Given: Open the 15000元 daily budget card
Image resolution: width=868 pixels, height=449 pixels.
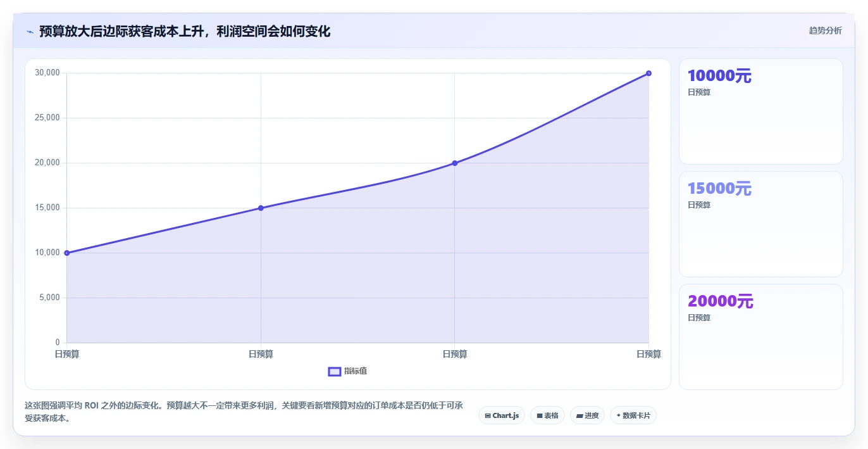Looking at the screenshot, I should point(761,224).
